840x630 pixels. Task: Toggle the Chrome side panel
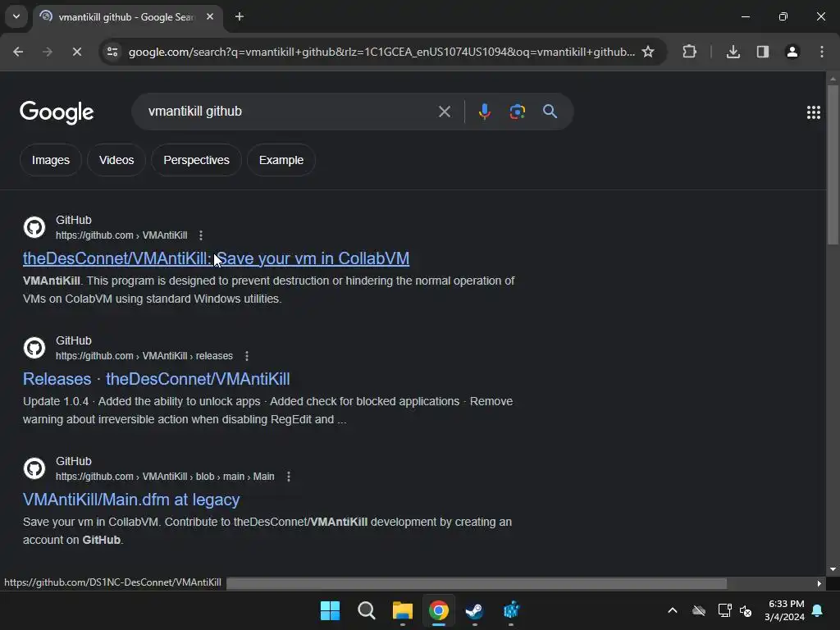tap(763, 52)
